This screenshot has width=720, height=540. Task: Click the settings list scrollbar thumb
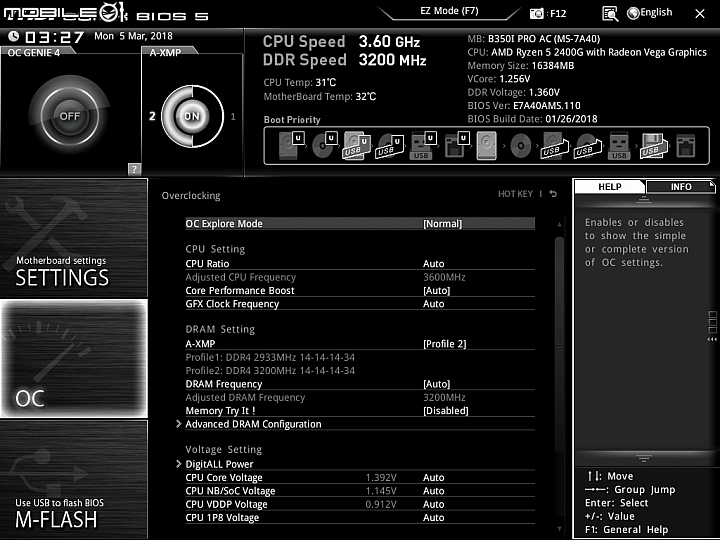[559, 345]
